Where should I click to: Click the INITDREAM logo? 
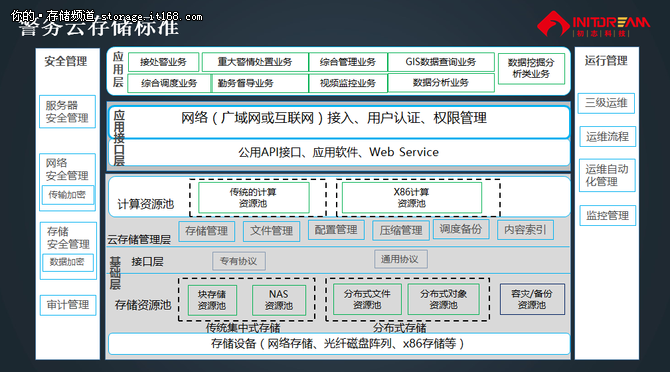tap(593, 24)
